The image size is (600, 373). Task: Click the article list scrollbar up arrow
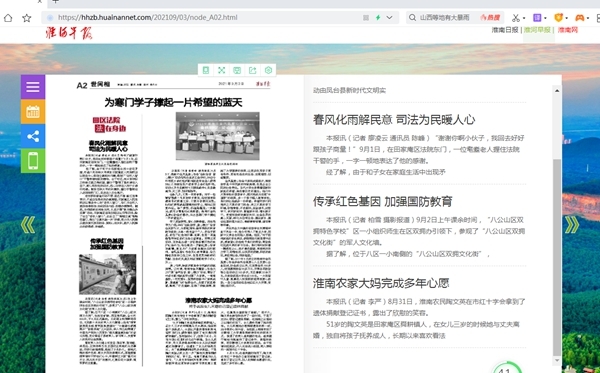pyautogui.click(x=557, y=91)
